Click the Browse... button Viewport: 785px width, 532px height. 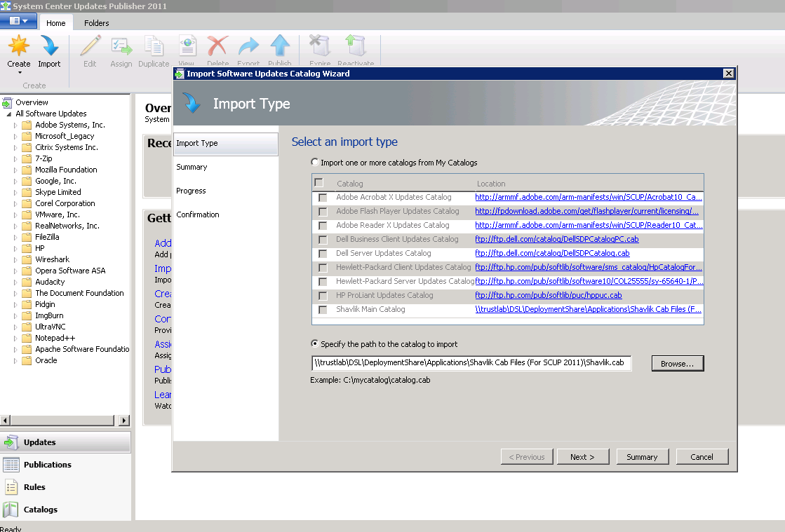pos(678,364)
